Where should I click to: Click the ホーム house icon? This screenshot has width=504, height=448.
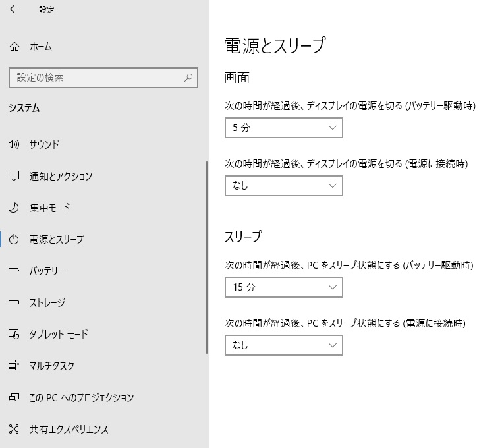pos(14,47)
